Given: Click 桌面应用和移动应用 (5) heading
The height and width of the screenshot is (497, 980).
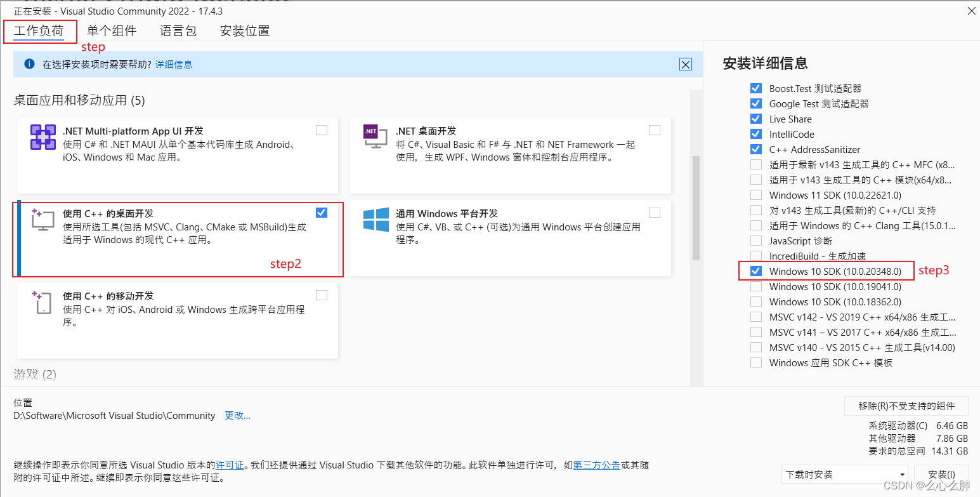Looking at the screenshot, I should tap(79, 100).
